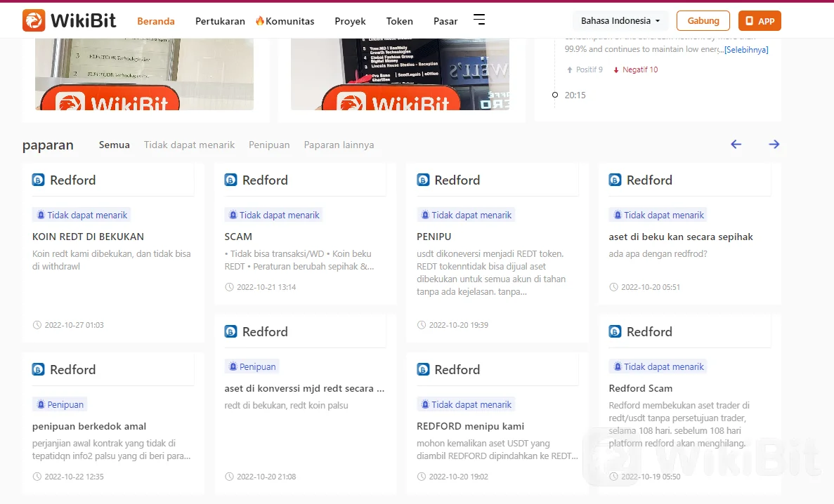Click the Redford logo on the PENIPU card
This screenshot has width=834, height=504.
pos(423,180)
